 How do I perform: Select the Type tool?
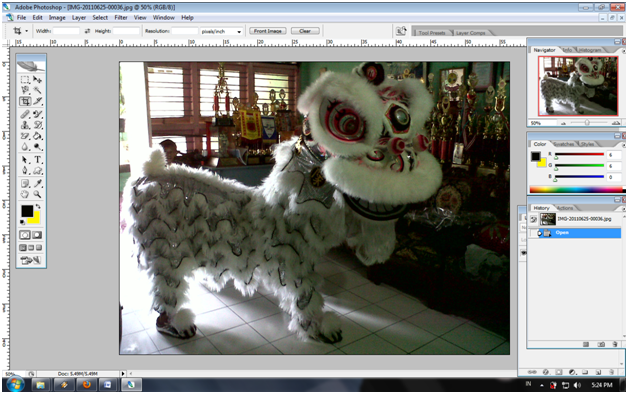37,160
